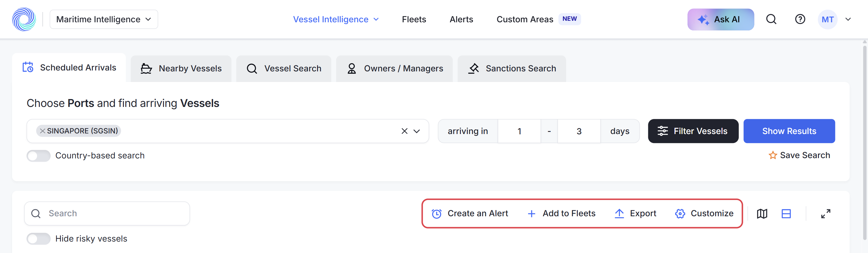The height and width of the screenshot is (253, 868).
Task: Switch to table list view icon
Action: 786,214
